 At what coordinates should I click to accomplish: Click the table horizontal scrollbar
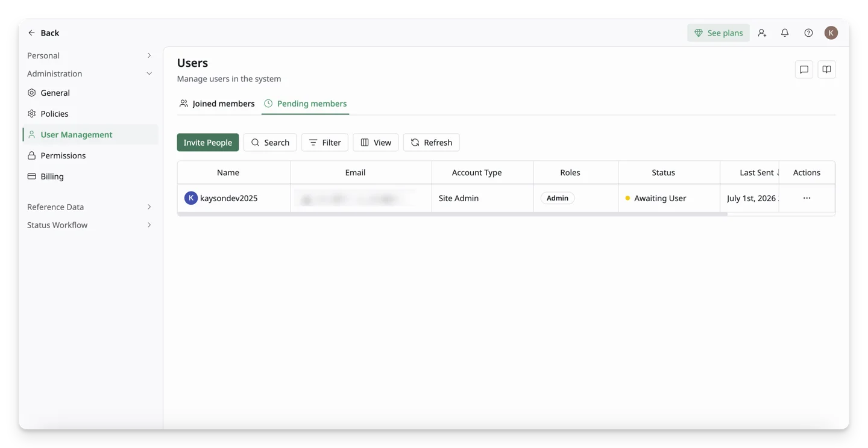tap(452, 214)
